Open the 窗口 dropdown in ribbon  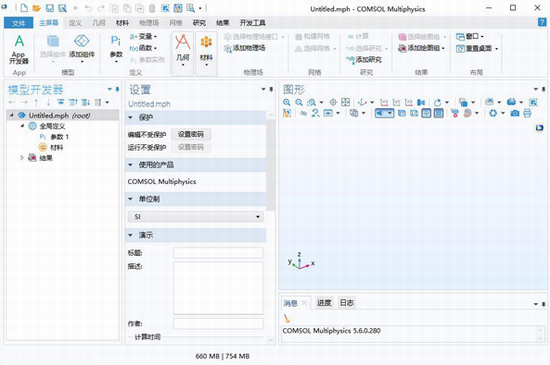[470, 36]
